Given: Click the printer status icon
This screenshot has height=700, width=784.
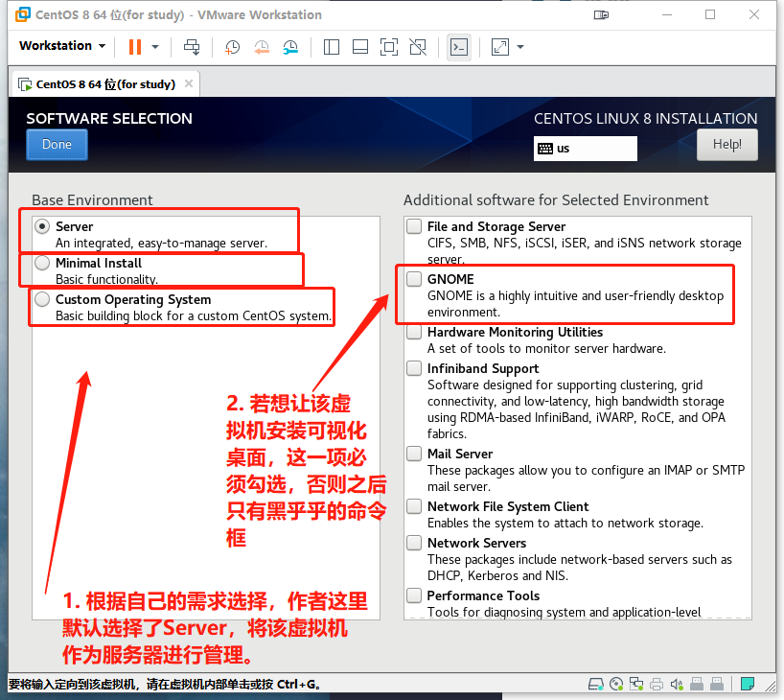Looking at the screenshot, I should pyautogui.click(x=657, y=684).
